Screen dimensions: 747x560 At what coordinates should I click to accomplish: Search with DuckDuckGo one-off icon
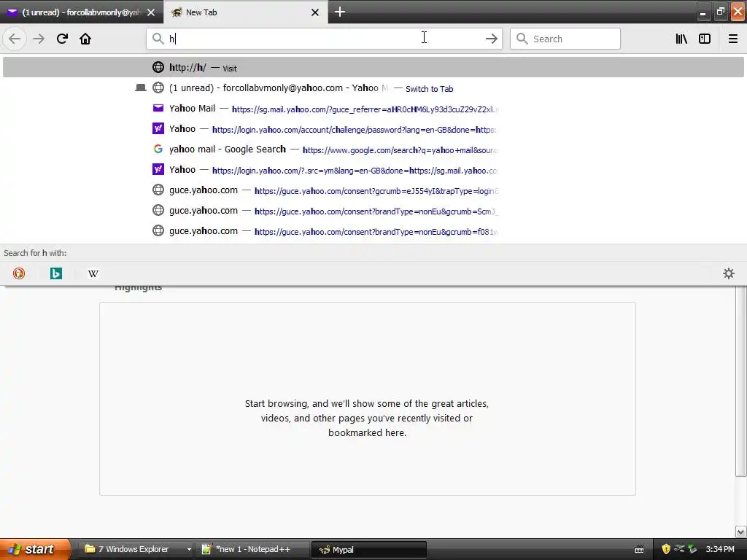coord(19,273)
